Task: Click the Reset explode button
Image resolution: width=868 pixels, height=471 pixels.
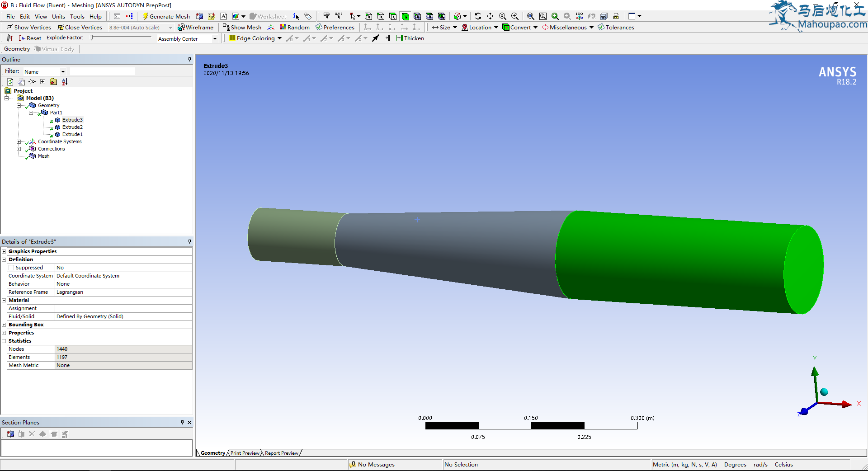Action: (x=30, y=38)
